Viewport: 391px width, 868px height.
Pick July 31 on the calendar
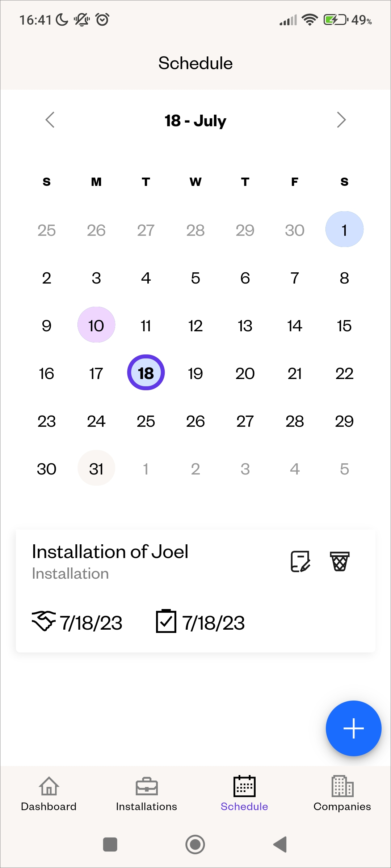96,468
